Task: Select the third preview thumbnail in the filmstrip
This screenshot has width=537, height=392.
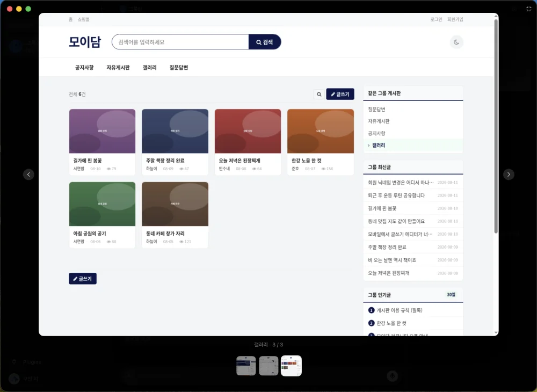Action: click(x=291, y=366)
